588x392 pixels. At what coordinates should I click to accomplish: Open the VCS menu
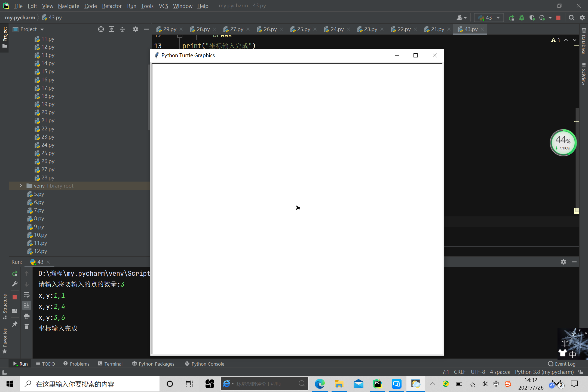click(x=163, y=6)
